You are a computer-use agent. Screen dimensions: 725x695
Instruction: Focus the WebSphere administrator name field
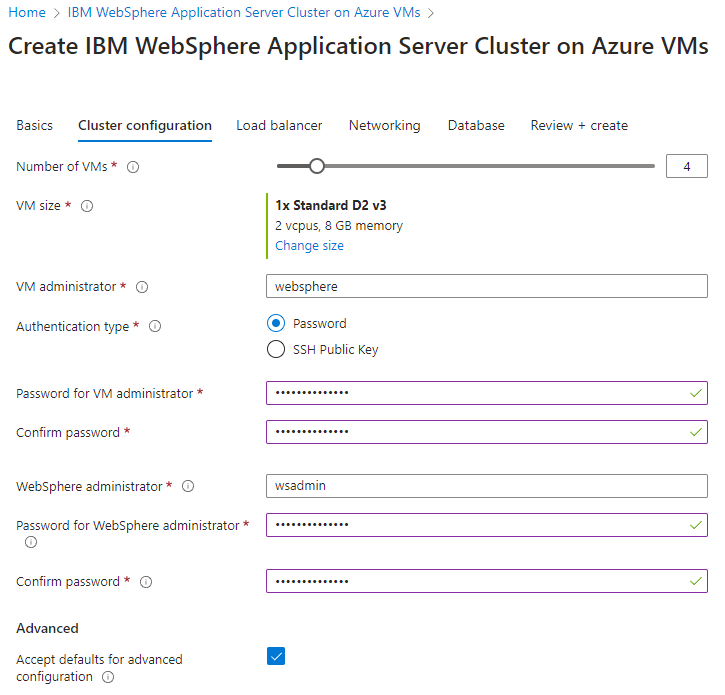coord(486,486)
